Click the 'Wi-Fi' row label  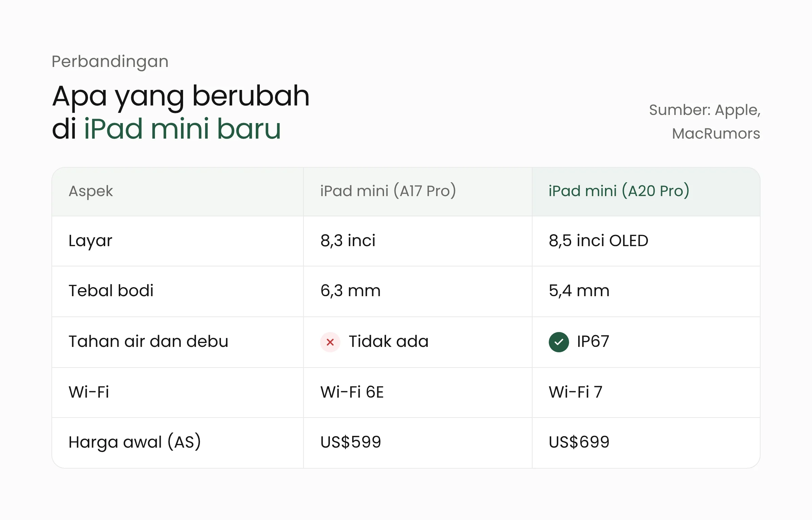click(x=89, y=392)
